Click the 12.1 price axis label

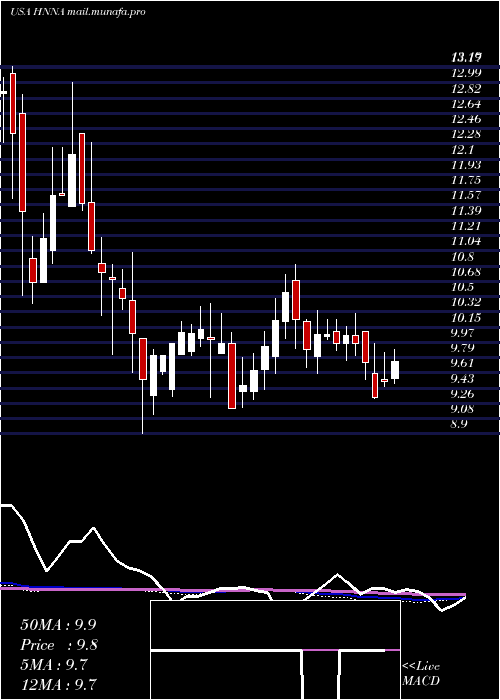click(x=462, y=150)
